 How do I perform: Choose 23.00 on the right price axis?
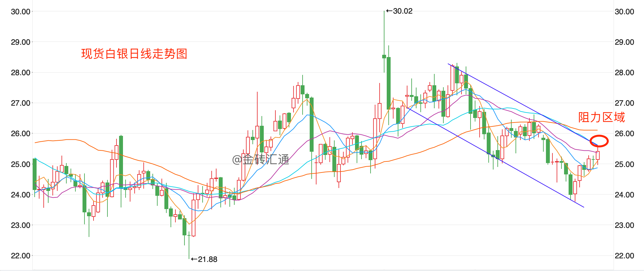pyautogui.click(x=625, y=225)
